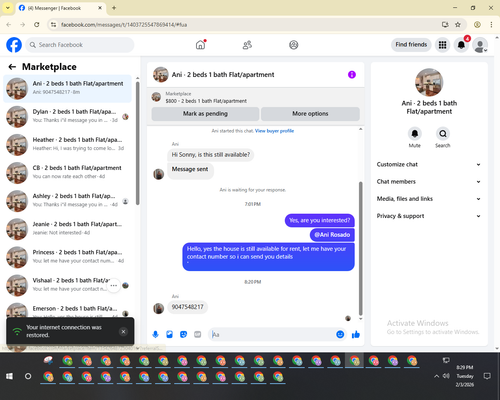Open the Cortana circle in taskbar
The height and width of the screenshot is (400, 500).
click(x=28, y=376)
